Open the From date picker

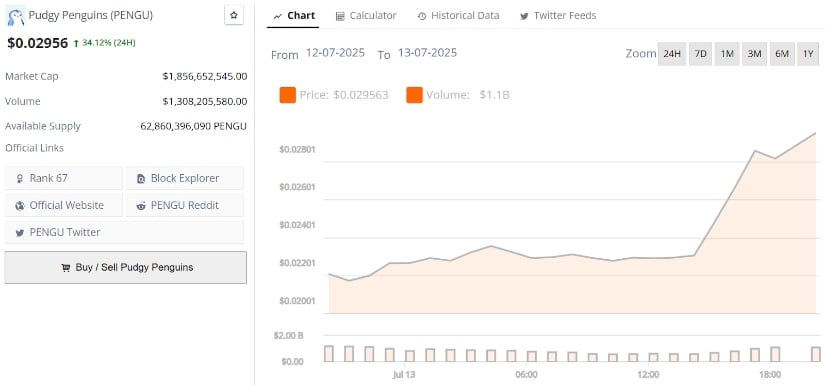click(x=336, y=53)
